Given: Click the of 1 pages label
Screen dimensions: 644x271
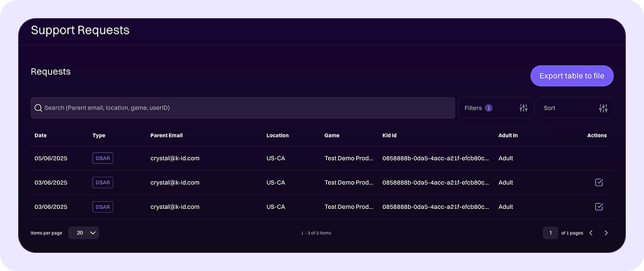Looking at the screenshot, I should pyautogui.click(x=572, y=233).
